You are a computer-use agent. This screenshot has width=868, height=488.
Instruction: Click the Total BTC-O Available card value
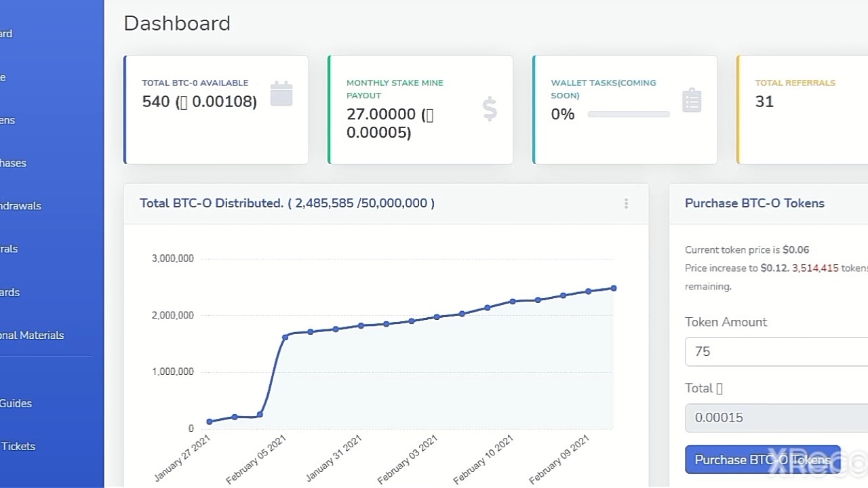click(199, 102)
